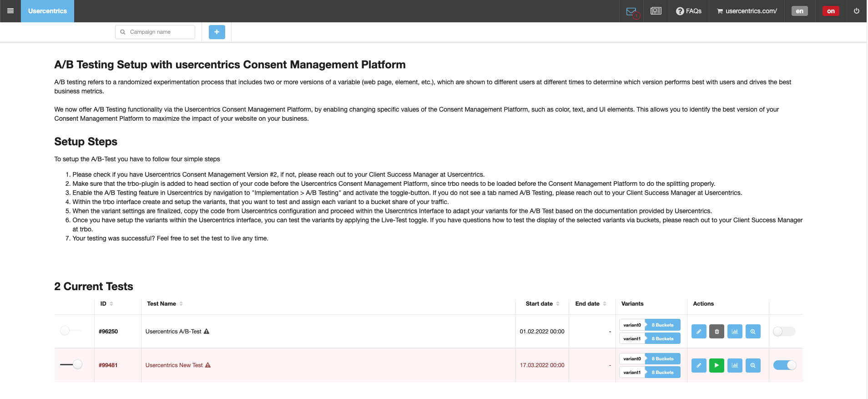The image size is (868, 399).
Task: Open the FAQs help link
Action: click(x=689, y=11)
